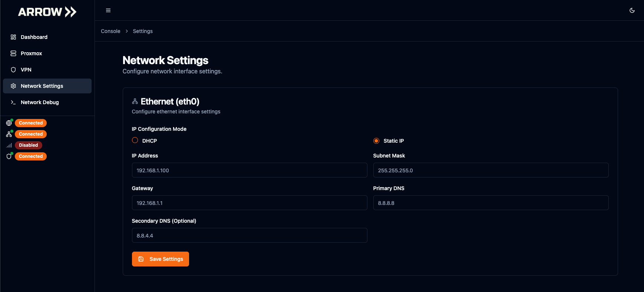Select the Static IP radio button
Image resolution: width=644 pixels, height=292 pixels.
376,141
